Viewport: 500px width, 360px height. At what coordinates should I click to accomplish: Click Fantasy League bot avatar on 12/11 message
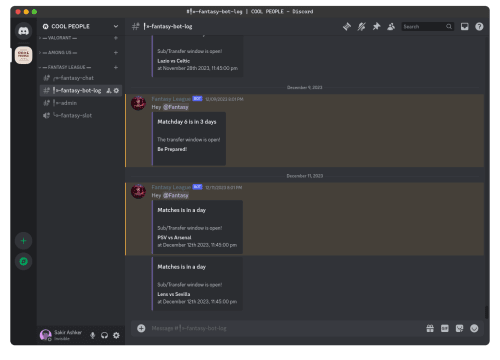138,192
